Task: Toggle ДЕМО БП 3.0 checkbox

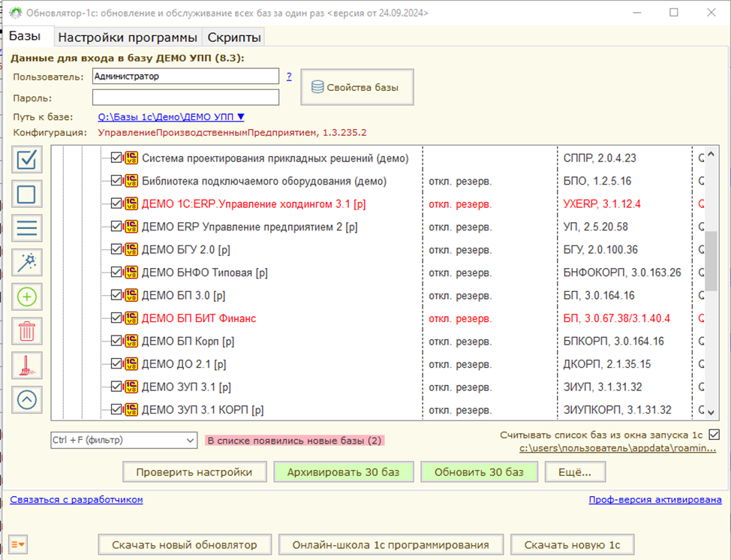Action: coord(116,295)
